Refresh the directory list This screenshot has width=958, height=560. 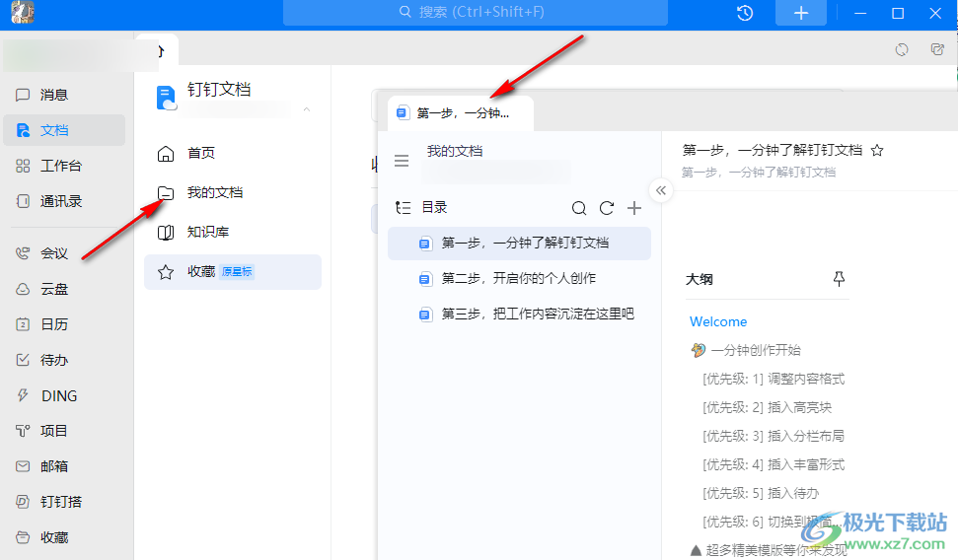point(607,208)
